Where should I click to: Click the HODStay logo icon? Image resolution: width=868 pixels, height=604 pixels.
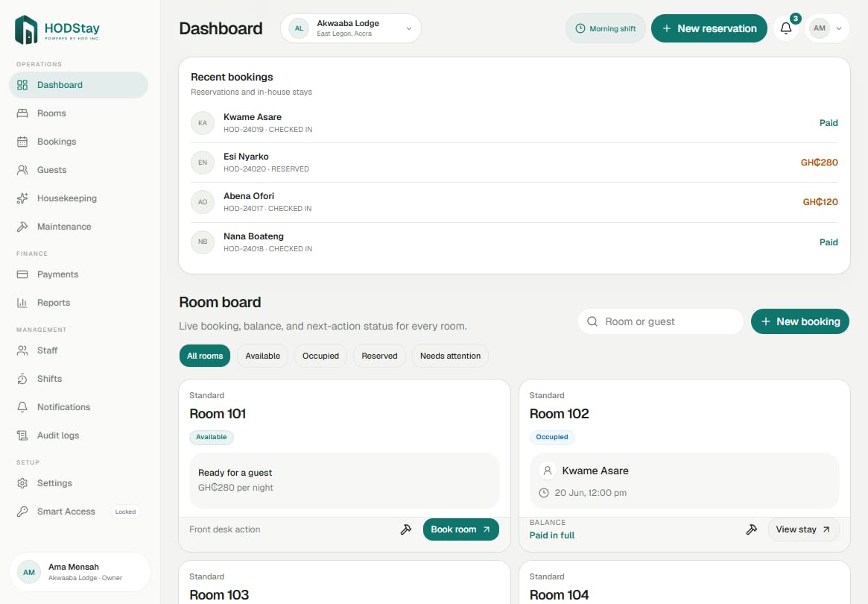coord(26,29)
